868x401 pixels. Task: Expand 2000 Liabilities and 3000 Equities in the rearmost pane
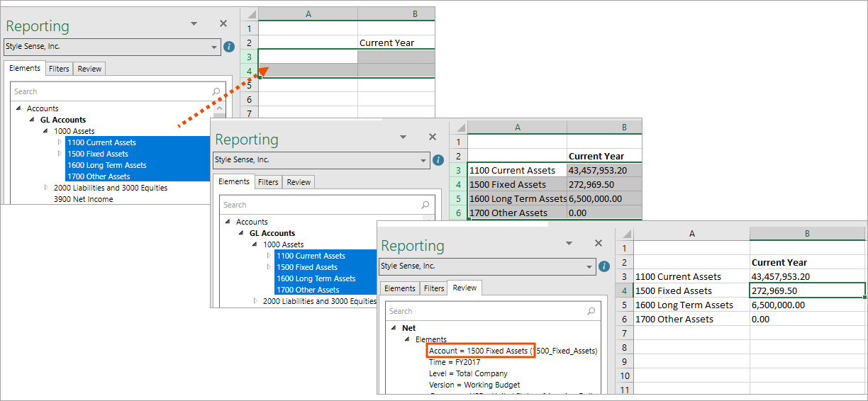point(46,188)
